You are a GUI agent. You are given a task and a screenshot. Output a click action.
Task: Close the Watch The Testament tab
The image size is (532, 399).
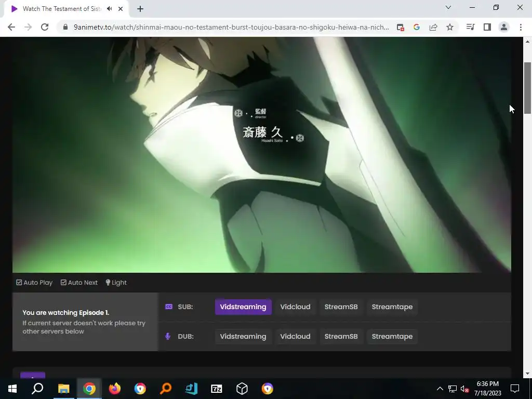coord(121,9)
